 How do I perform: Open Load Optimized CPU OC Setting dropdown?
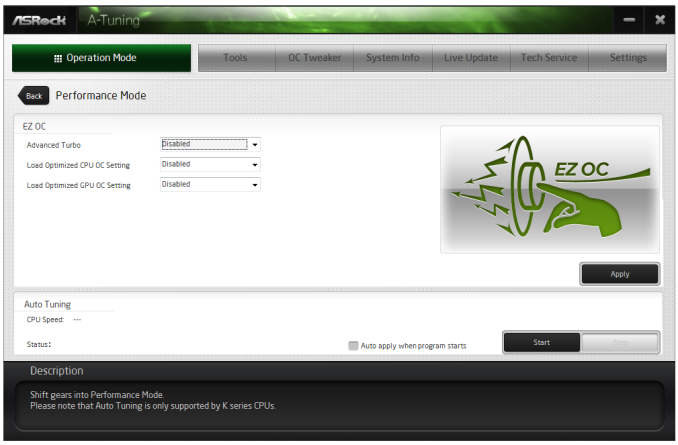pyautogui.click(x=210, y=164)
